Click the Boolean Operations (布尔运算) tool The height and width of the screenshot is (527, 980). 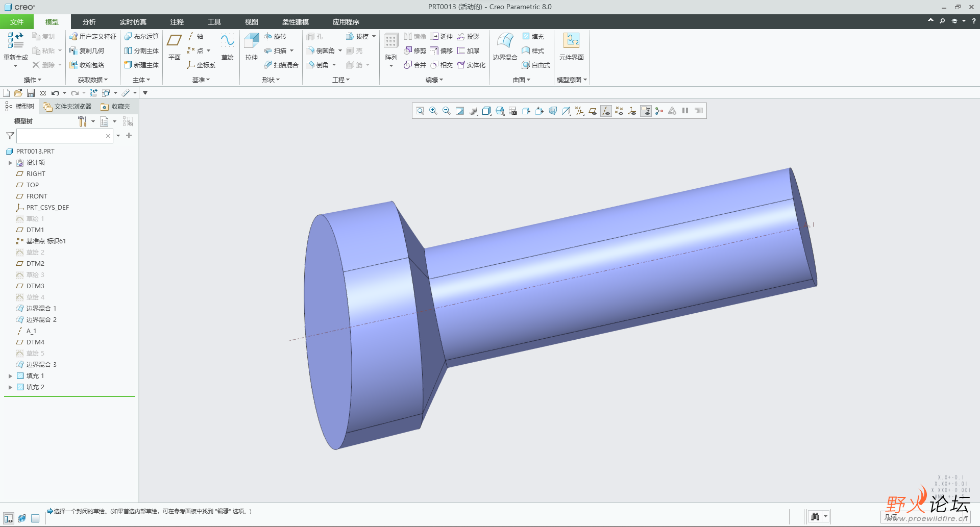pyautogui.click(x=141, y=37)
